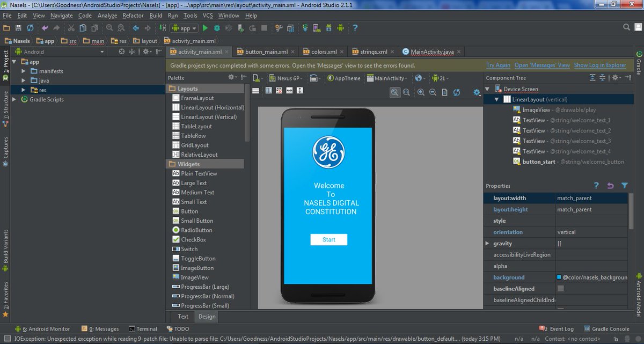Toggle actual size 1:1 zoom button
The height and width of the screenshot is (344, 644).
(406, 92)
